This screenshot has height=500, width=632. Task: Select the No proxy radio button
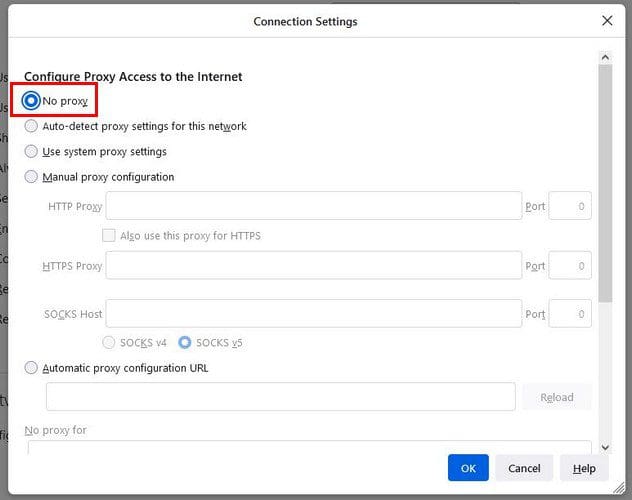[x=31, y=101]
